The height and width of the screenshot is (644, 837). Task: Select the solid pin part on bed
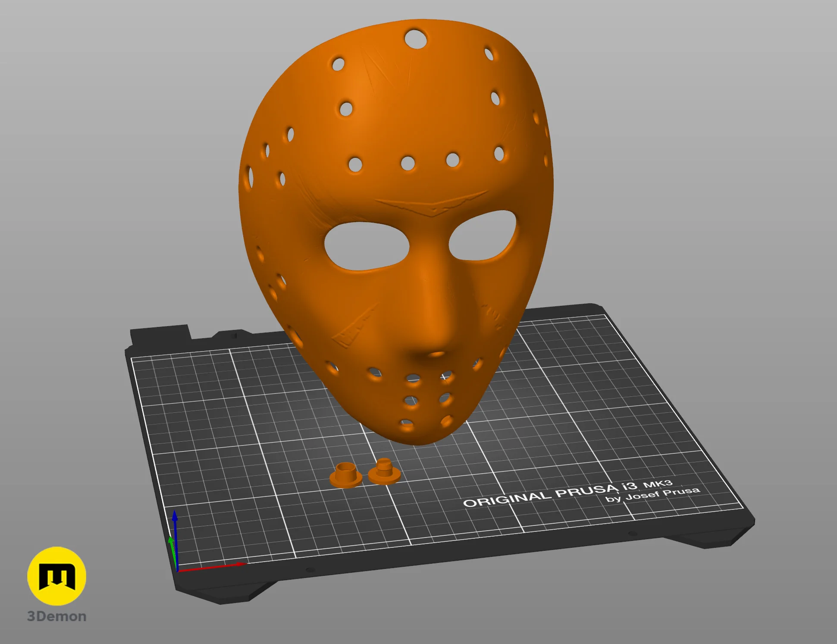coord(384,471)
